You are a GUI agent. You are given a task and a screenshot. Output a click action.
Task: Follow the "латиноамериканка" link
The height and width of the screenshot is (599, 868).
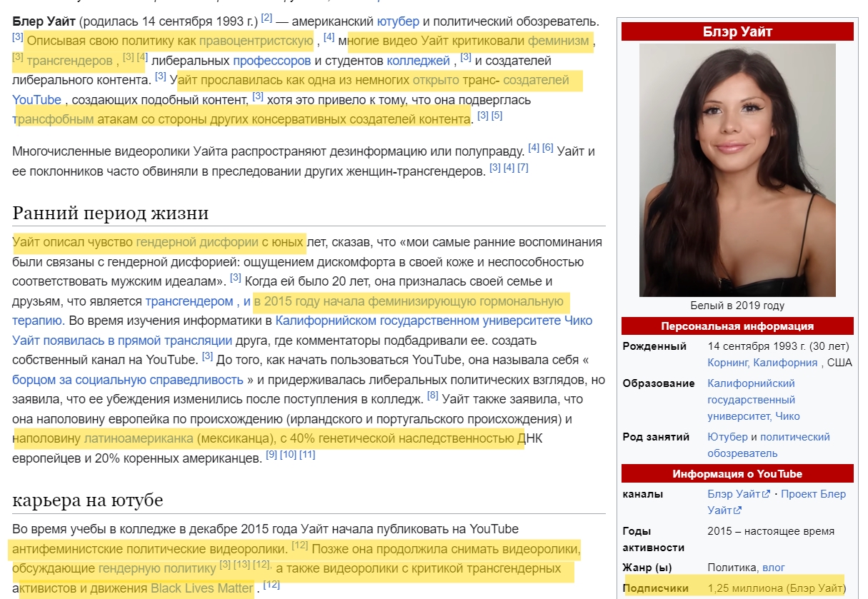point(139,437)
